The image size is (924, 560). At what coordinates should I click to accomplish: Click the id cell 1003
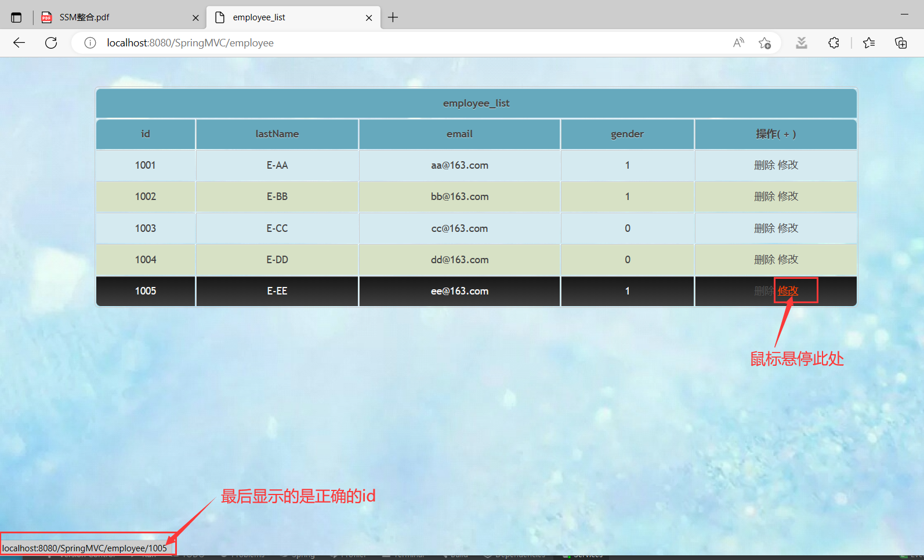[145, 228]
